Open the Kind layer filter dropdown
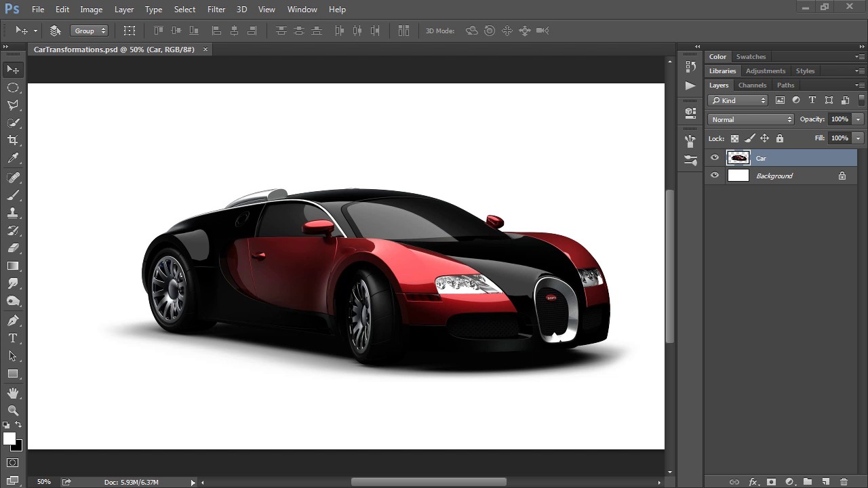Screen dimensions: 868x488 (x=738, y=100)
